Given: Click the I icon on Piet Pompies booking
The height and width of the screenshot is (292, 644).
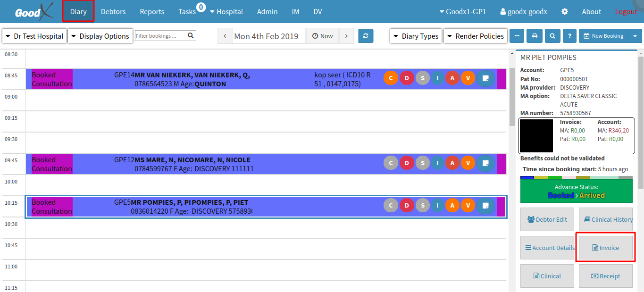Looking at the screenshot, I should tap(437, 205).
